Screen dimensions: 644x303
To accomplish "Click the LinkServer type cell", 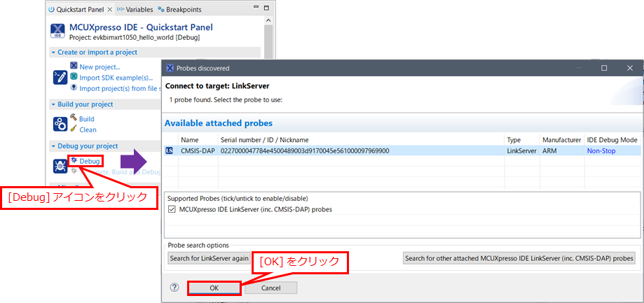I will 521,151.
